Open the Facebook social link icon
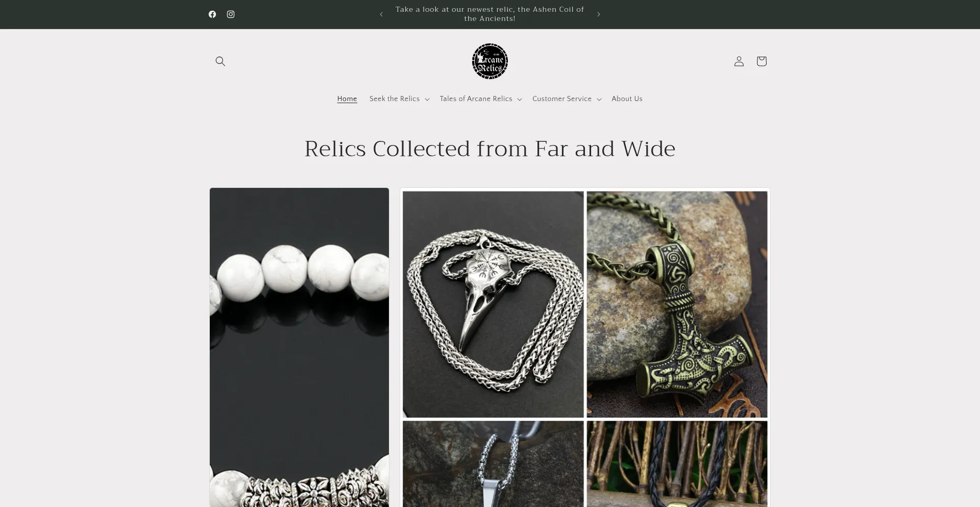This screenshot has width=980, height=507. click(x=212, y=14)
